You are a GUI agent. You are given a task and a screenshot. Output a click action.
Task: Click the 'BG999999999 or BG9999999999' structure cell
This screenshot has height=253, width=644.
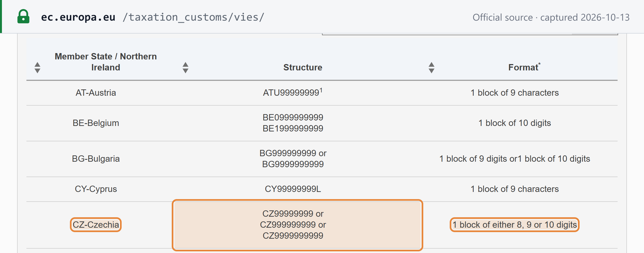[293, 159]
